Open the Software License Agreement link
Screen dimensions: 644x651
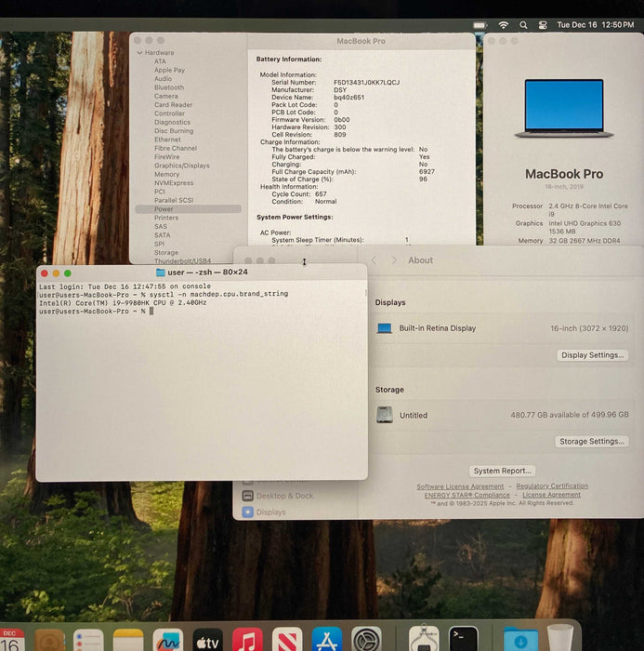460,486
